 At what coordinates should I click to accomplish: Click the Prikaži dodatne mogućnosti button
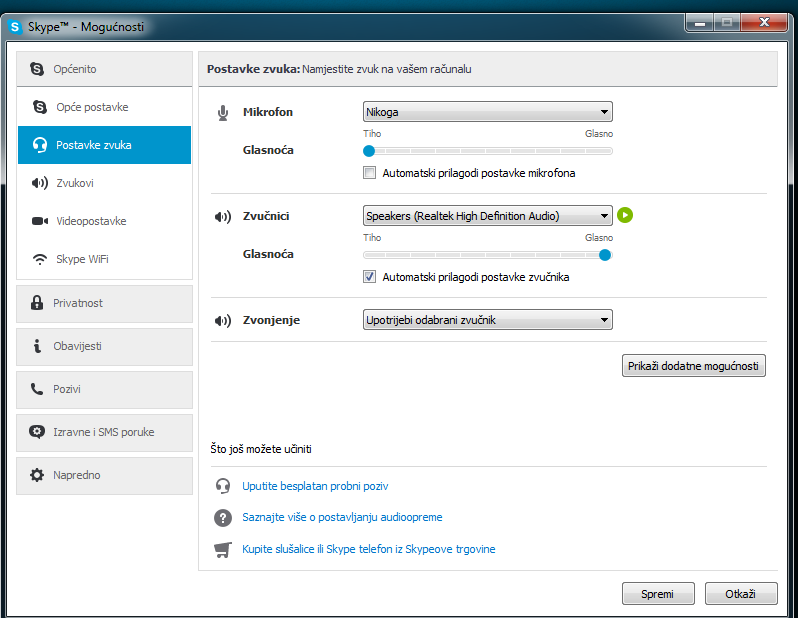click(694, 365)
